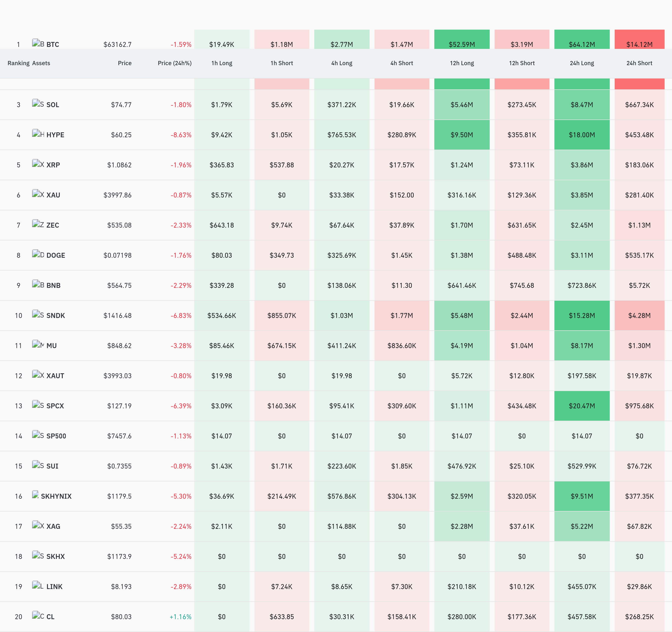Sort by the Price (24h%) column
The height and width of the screenshot is (632, 672).
[x=174, y=63]
